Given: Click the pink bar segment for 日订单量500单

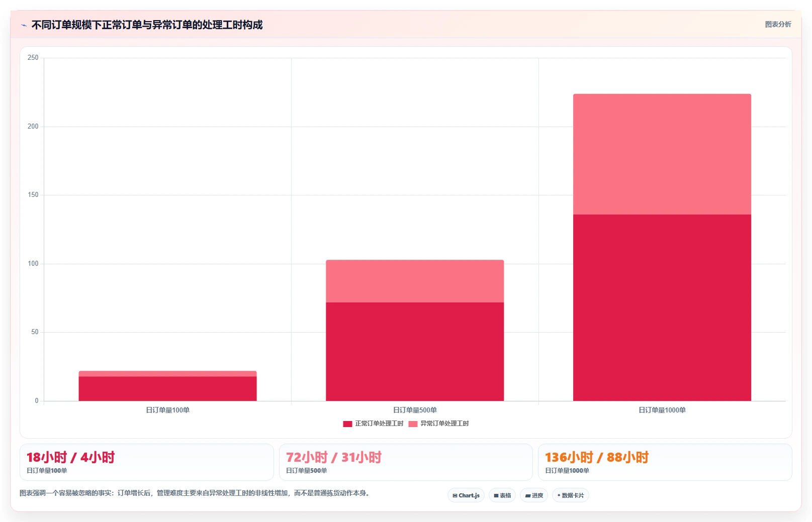Looking at the screenshot, I should 415,281.
